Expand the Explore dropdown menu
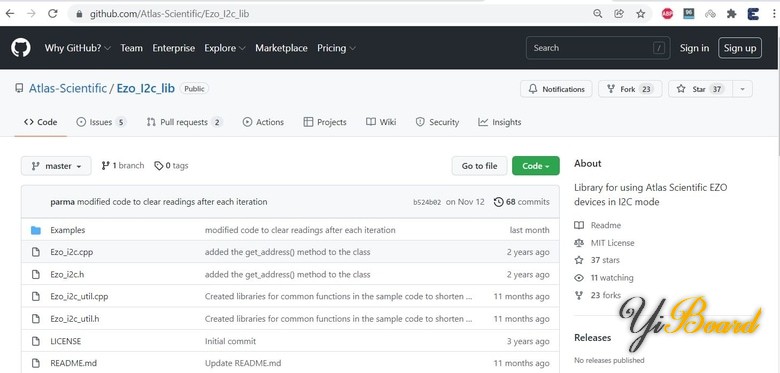 225,48
